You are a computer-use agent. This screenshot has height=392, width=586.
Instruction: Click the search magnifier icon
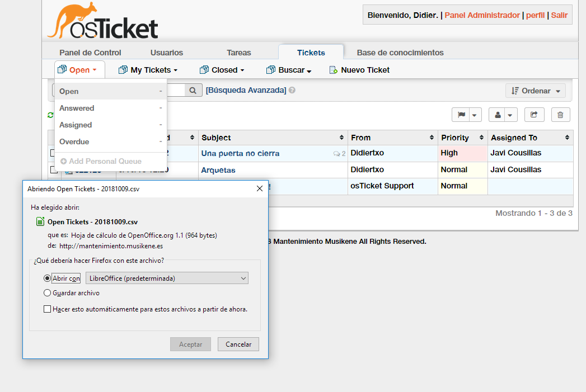pos(192,89)
